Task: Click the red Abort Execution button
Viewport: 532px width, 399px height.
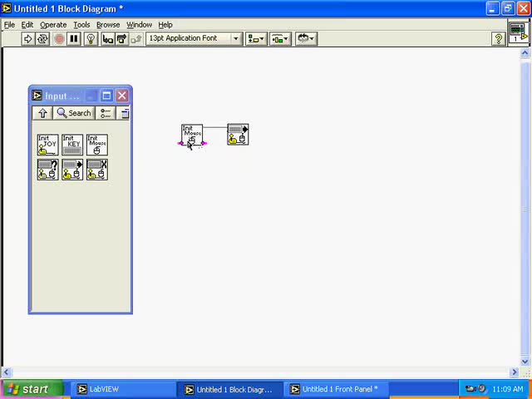Action: [59, 39]
